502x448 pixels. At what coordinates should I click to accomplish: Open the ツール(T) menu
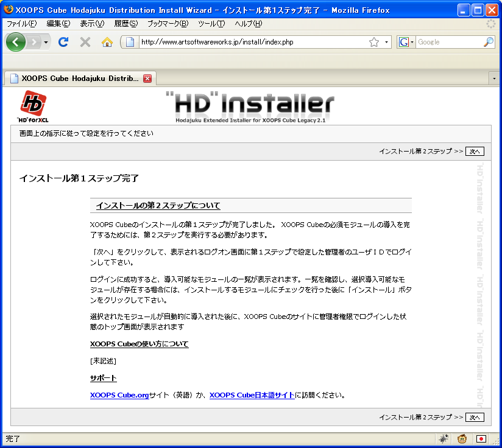click(211, 24)
